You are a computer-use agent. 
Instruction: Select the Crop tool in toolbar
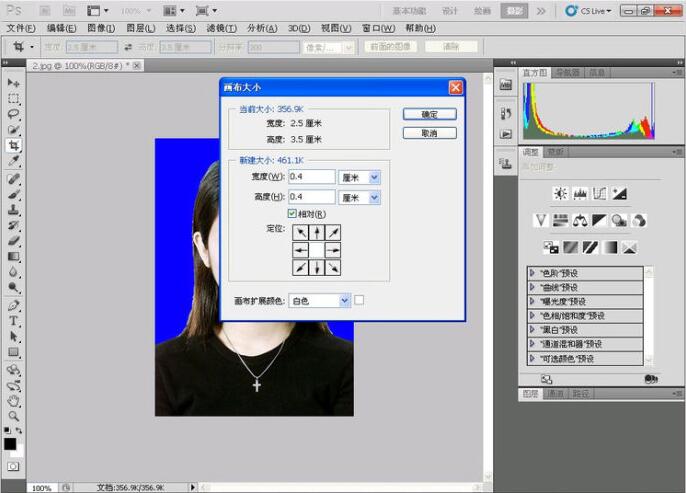tap(14, 145)
